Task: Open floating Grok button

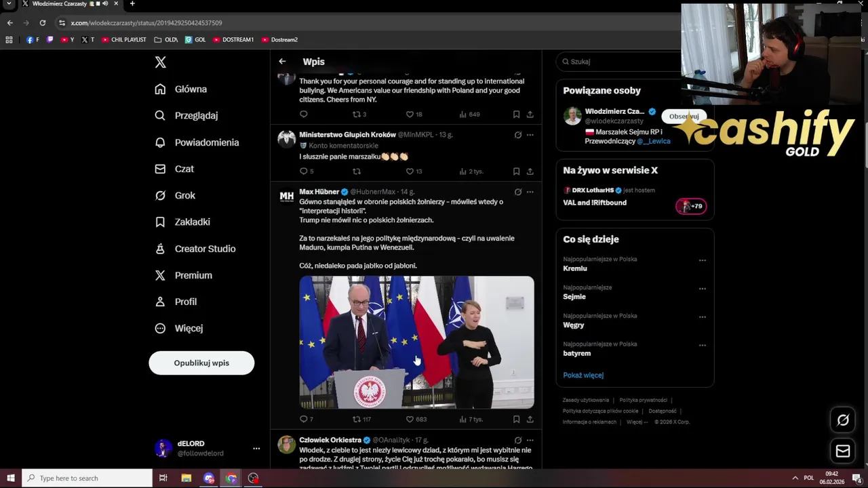Action: (843, 420)
